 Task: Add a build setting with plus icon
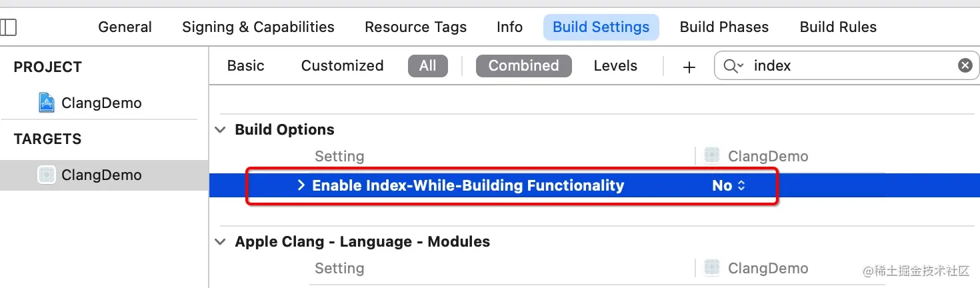point(689,67)
